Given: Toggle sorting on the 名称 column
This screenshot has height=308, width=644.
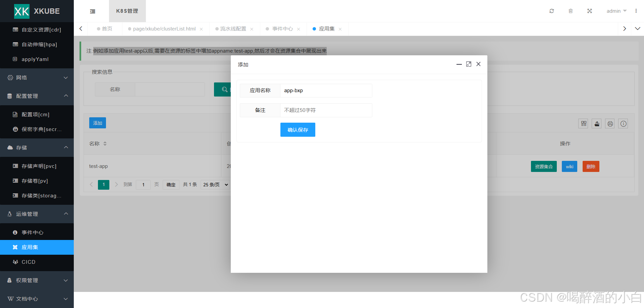Looking at the screenshot, I should pos(105,143).
